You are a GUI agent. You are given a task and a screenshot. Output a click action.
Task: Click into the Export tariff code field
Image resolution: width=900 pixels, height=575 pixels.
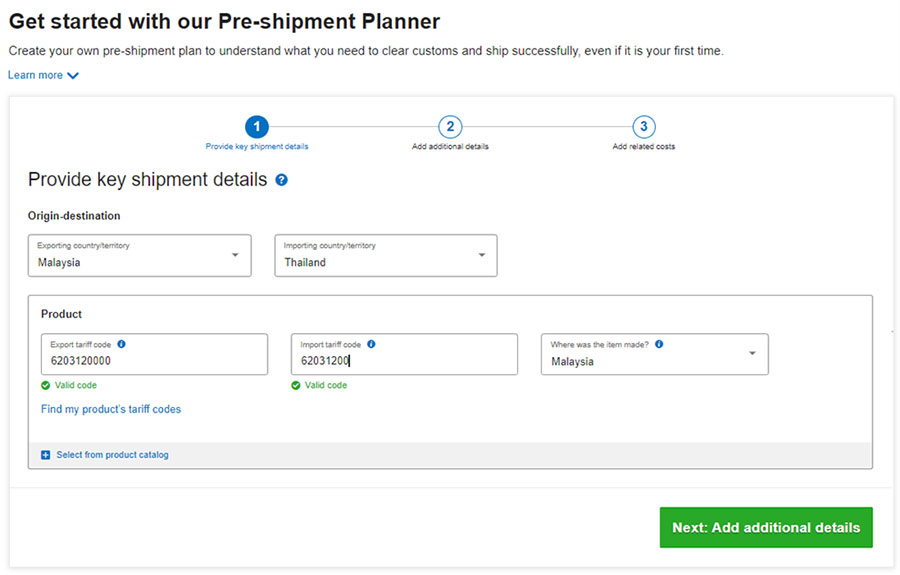click(154, 361)
